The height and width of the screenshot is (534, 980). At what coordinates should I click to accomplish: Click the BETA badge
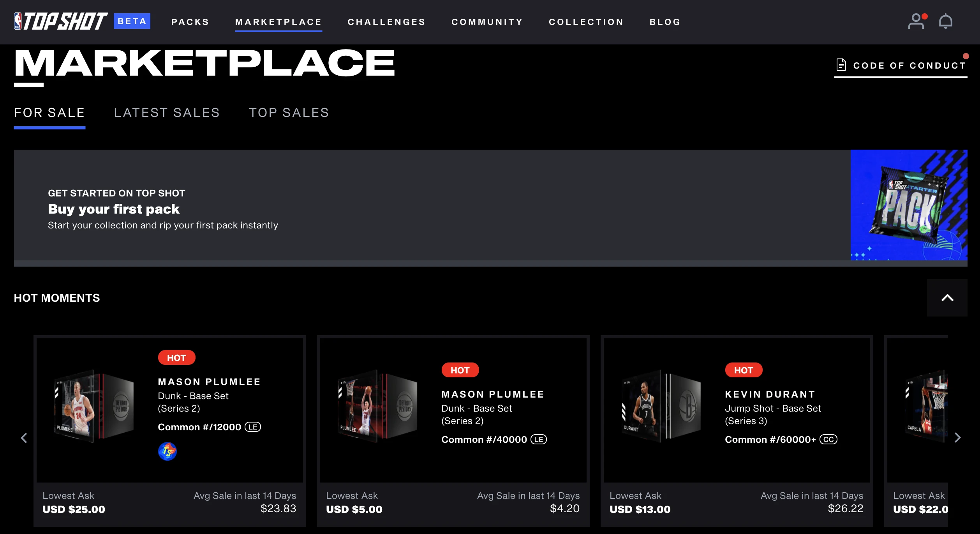point(132,21)
